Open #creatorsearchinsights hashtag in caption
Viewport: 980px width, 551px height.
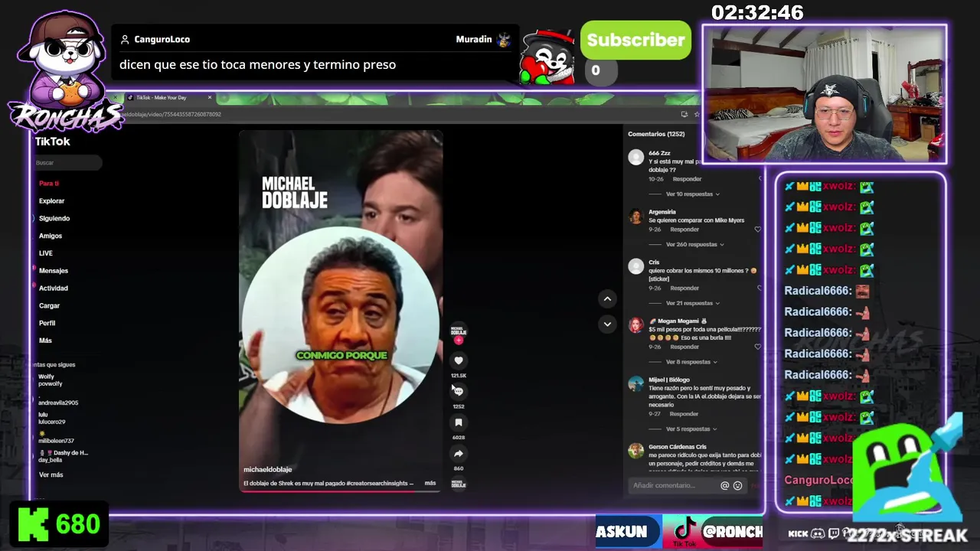[x=376, y=483]
